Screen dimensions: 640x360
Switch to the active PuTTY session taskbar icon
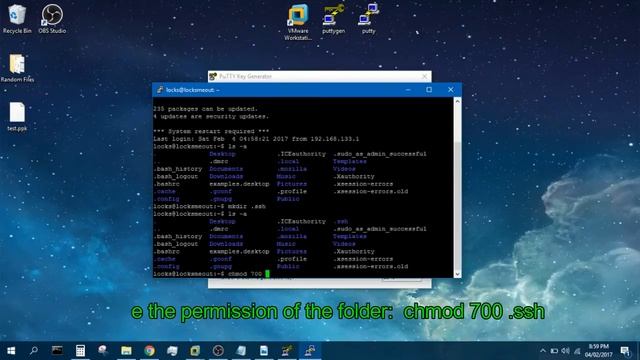(310, 351)
